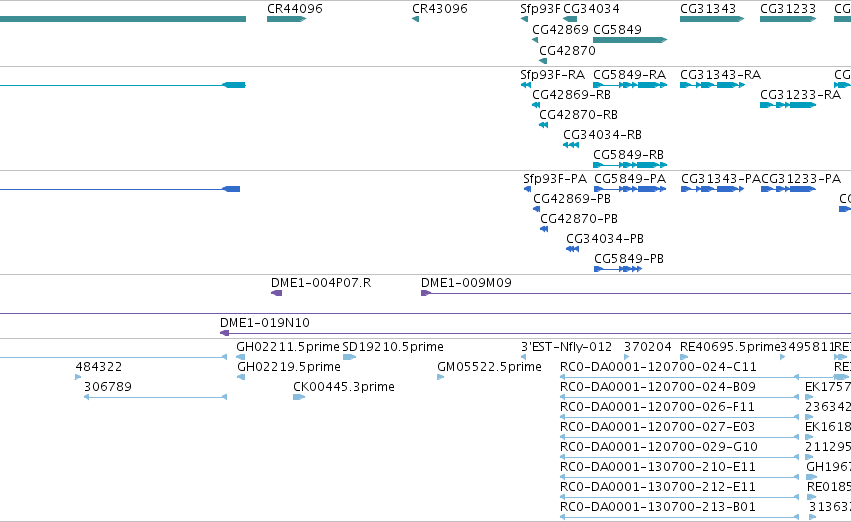Click the CG31233 gene bar
The image size is (851, 522).
[788, 19]
